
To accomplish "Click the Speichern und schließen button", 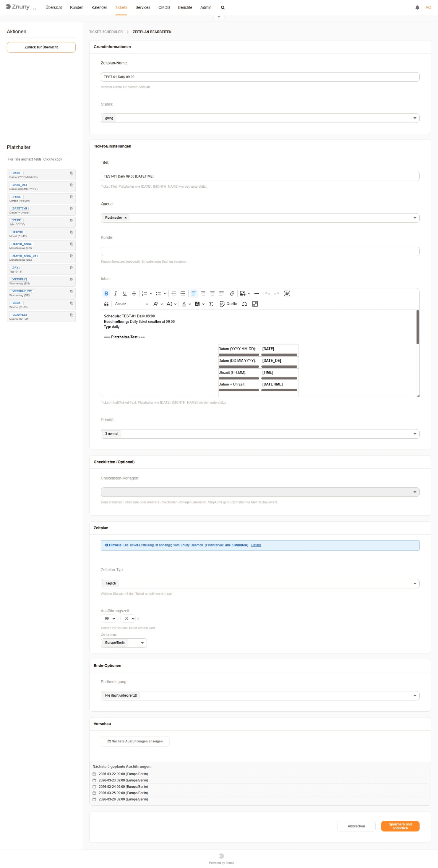I will (x=400, y=826).
